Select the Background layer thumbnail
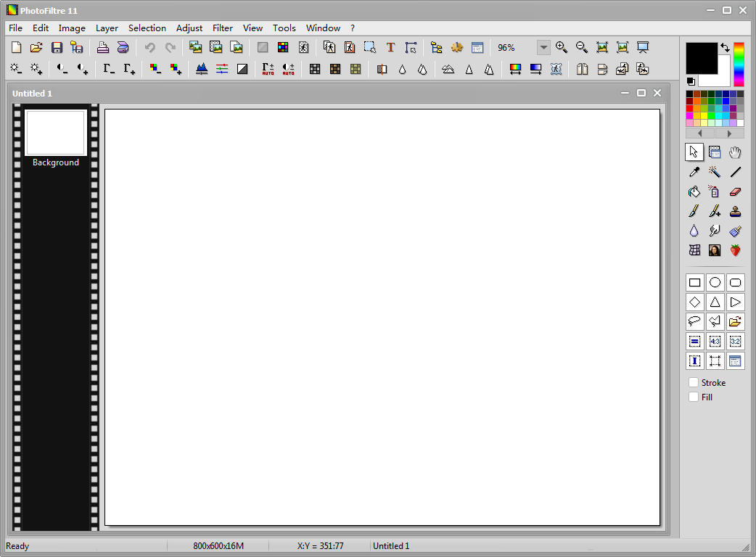 [56, 133]
